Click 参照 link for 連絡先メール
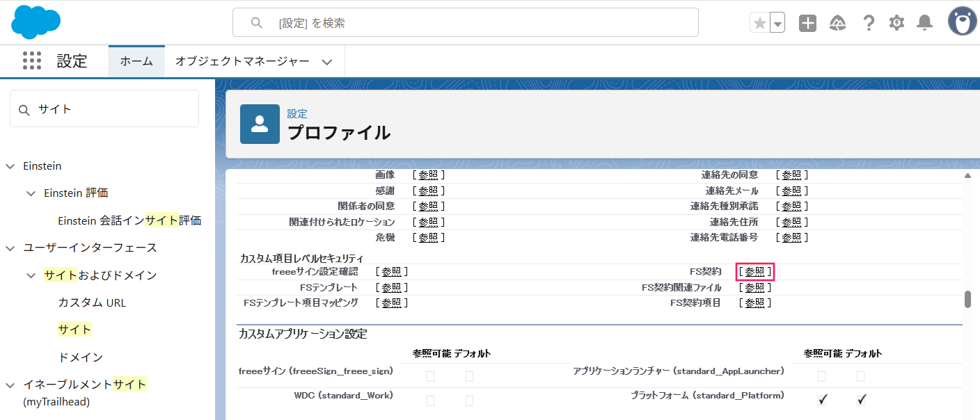The image size is (980, 420). coord(791,191)
